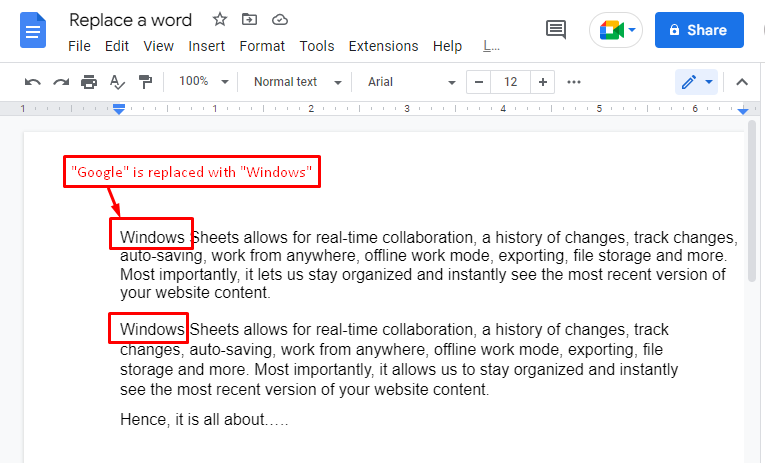Run spelling and grammar check
This screenshot has height=463, width=765.
117,82
